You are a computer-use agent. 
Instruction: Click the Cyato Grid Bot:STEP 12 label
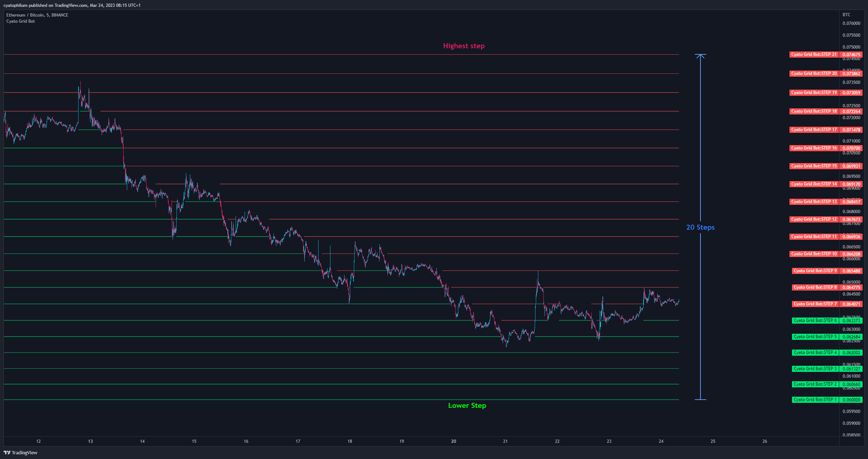coord(814,219)
